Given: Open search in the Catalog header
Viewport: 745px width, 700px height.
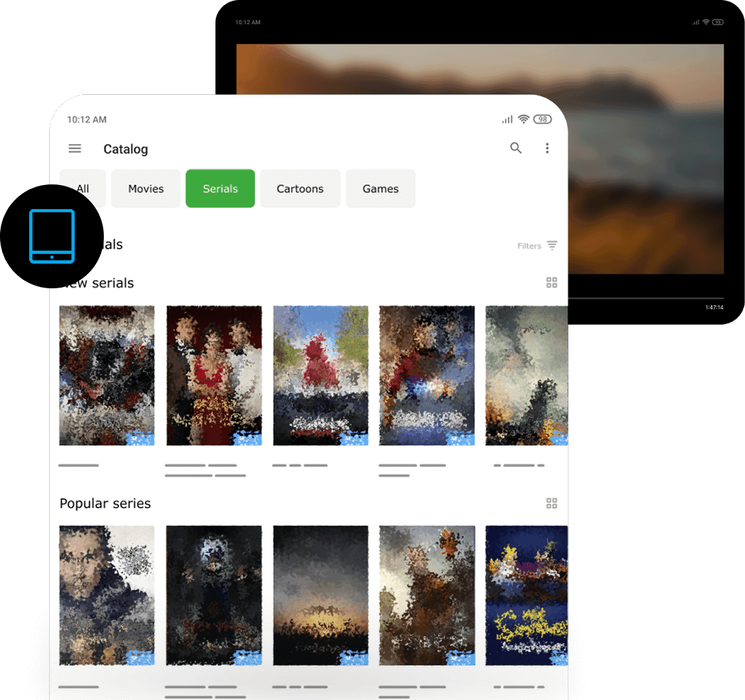Looking at the screenshot, I should tap(515, 148).
